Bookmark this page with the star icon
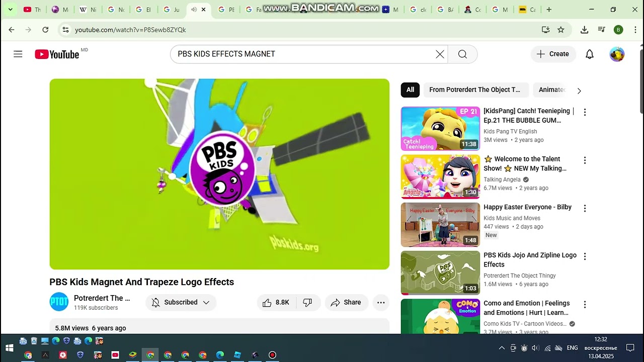The image size is (644, 362). [x=560, y=30]
